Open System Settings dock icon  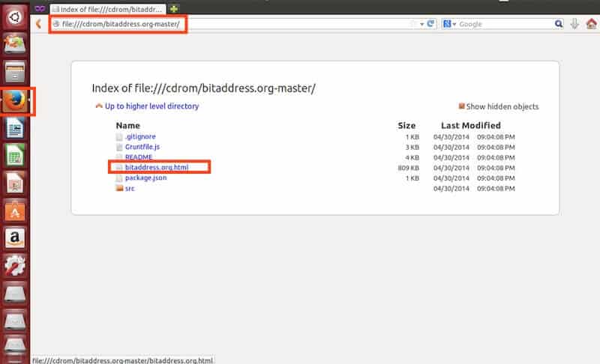coord(14,265)
